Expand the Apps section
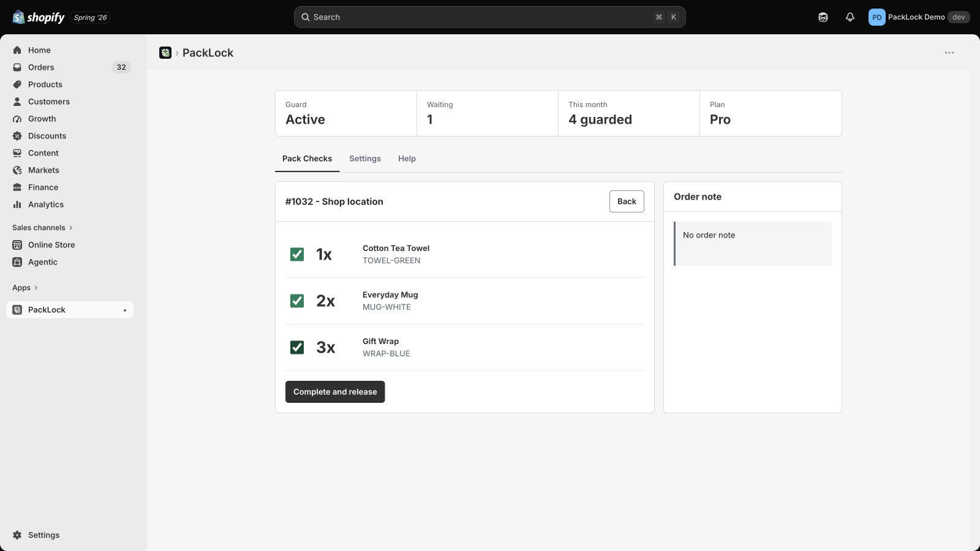 25,288
